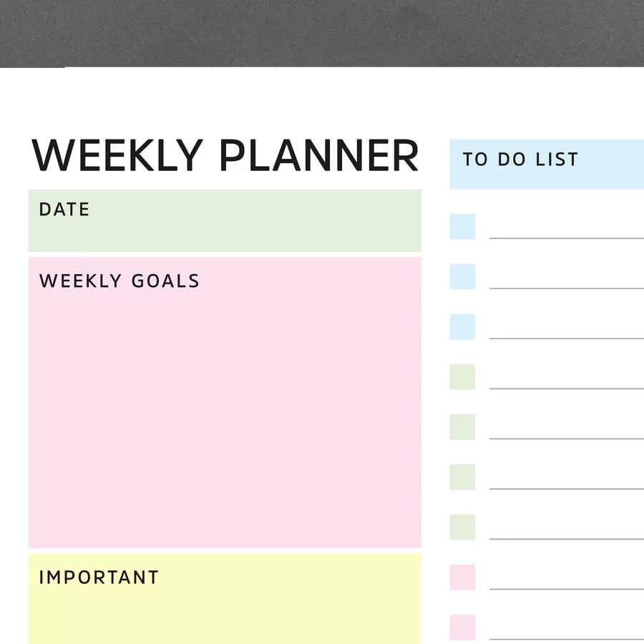Tick the second green to-do checkbox
644x644 pixels.
(462, 426)
